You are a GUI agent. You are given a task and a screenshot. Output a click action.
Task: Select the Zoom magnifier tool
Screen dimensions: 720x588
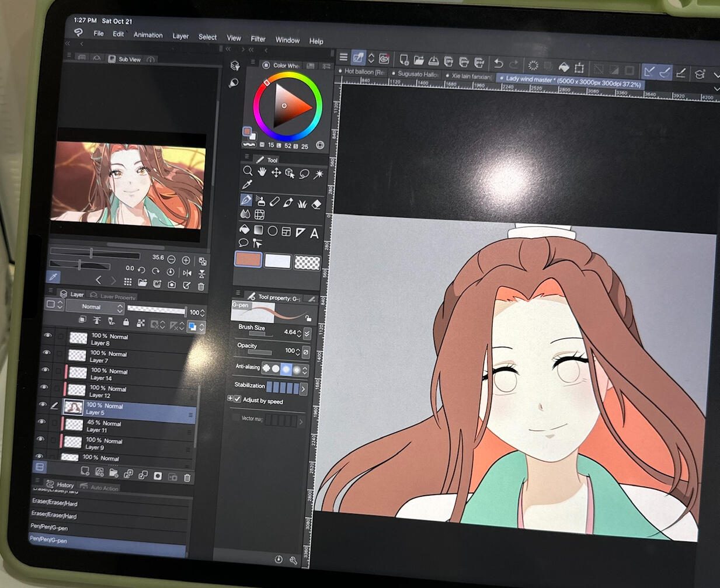(x=248, y=171)
